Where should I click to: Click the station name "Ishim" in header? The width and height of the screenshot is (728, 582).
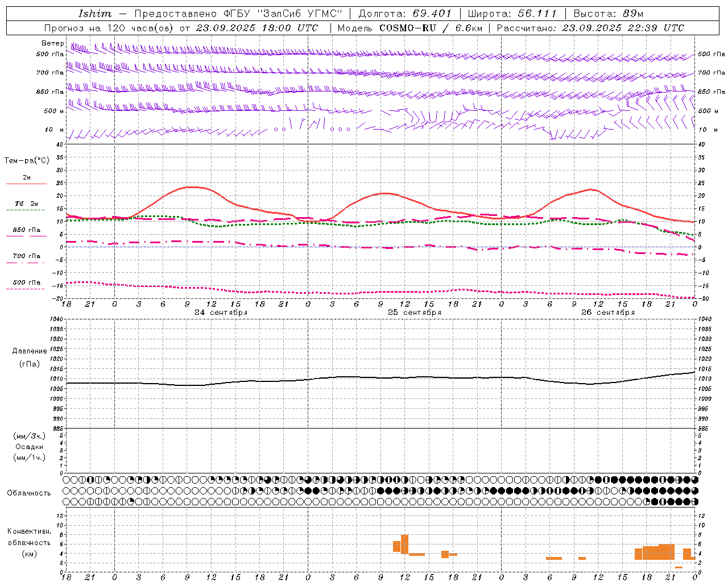(x=95, y=14)
